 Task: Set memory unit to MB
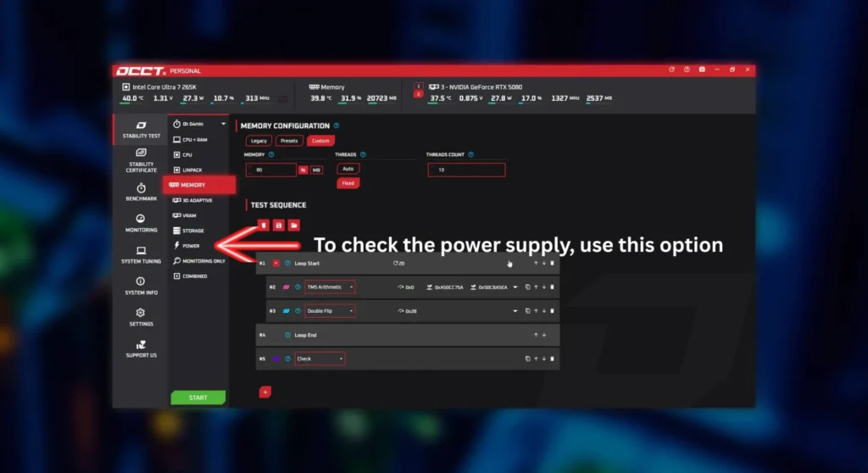(316, 170)
